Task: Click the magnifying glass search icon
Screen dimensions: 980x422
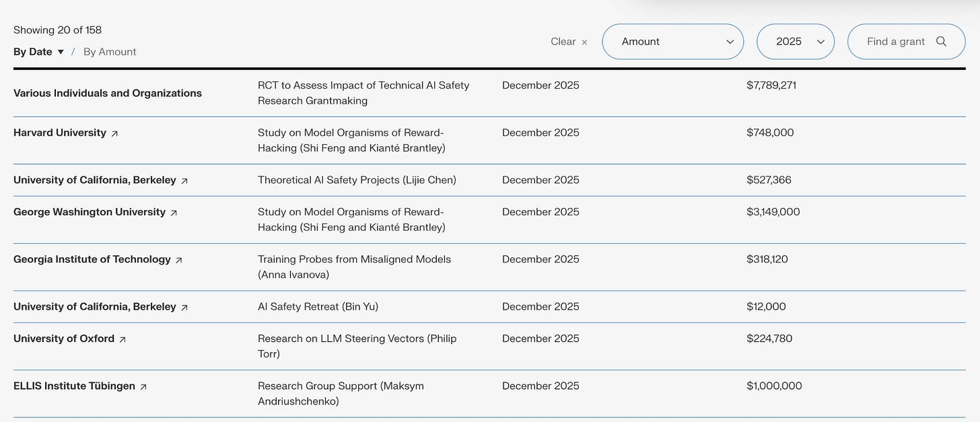Action: point(942,42)
